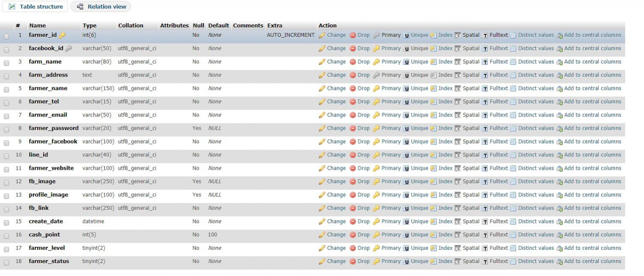
Task: Click the key Primary icon for farmer_email
Action: click(376, 115)
